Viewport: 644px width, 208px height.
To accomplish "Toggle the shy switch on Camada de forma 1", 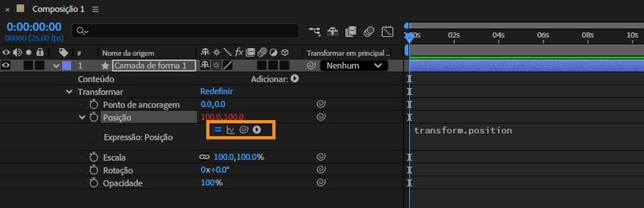I will click(205, 65).
